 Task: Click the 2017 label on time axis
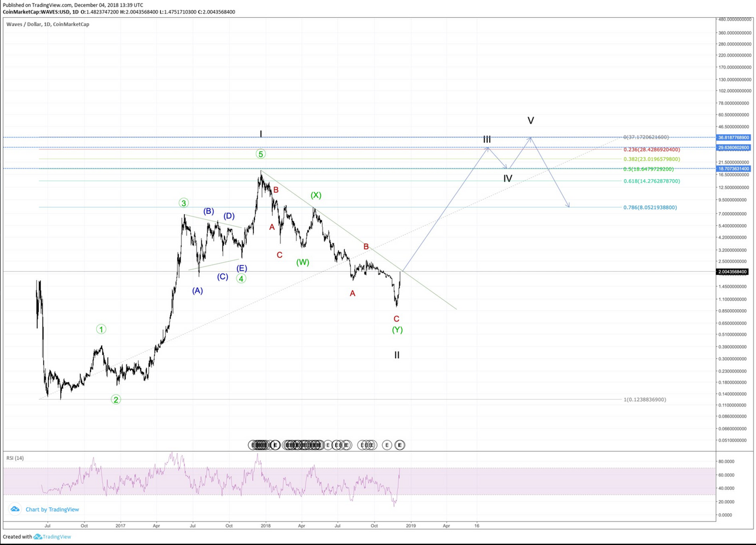pos(120,525)
